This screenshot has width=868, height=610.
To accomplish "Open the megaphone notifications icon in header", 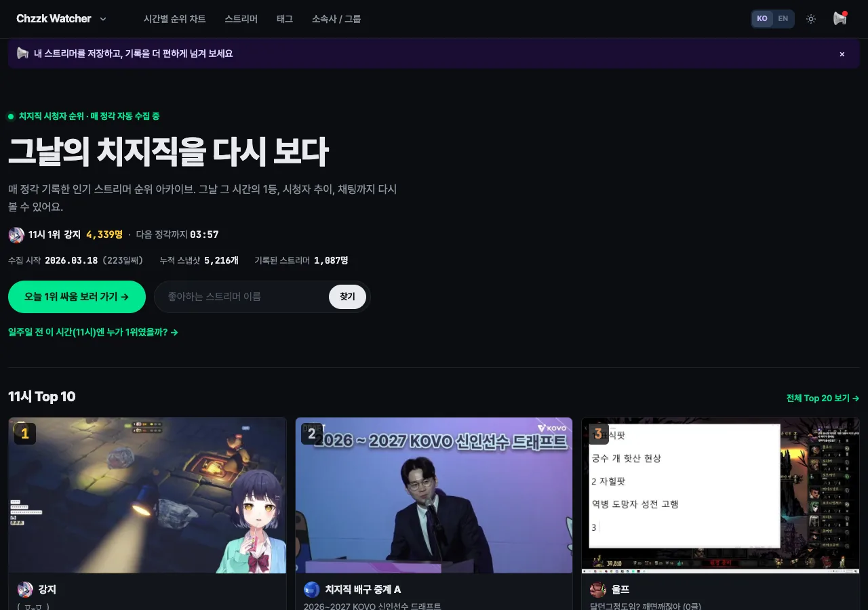I will pyautogui.click(x=840, y=19).
